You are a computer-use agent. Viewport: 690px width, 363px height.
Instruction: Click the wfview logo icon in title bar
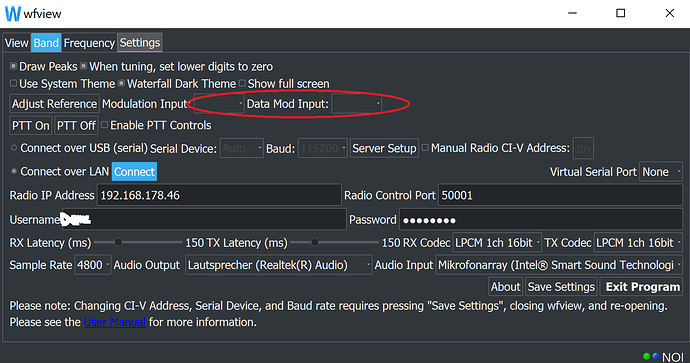click(13, 13)
